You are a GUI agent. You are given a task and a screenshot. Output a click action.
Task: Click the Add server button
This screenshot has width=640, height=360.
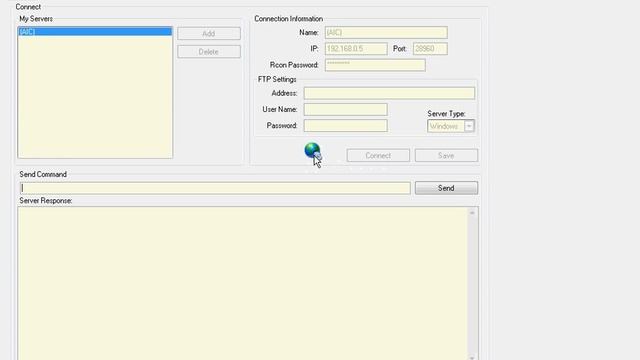tap(209, 33)
